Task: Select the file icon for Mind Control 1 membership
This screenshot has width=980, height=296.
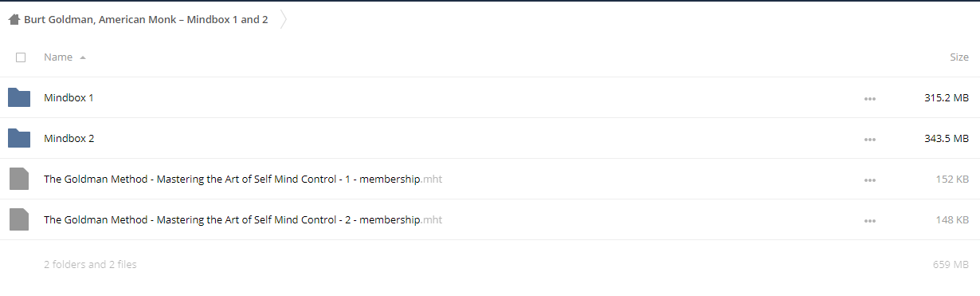Action: (x=19, y=179)
